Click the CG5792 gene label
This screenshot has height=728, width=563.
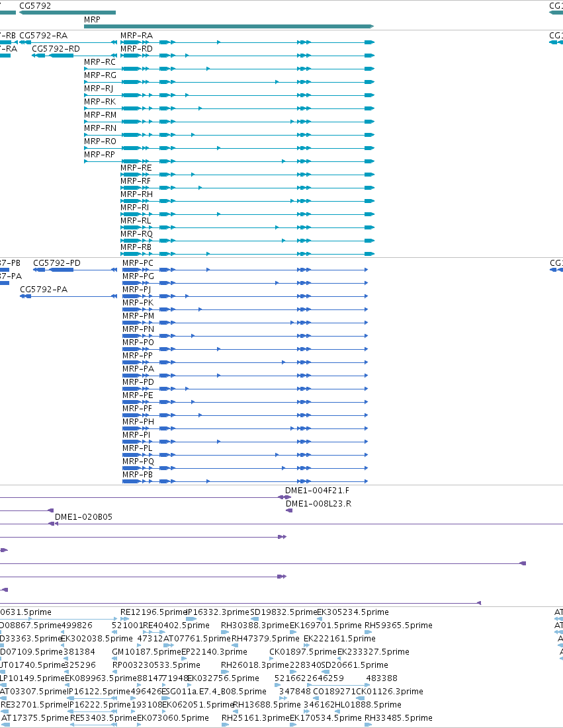(x=35, y=5)
